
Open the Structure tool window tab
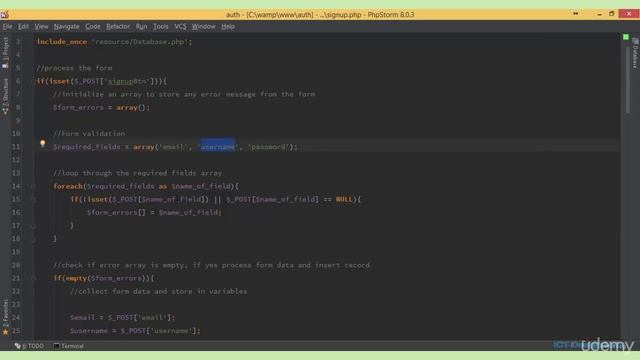5,96
